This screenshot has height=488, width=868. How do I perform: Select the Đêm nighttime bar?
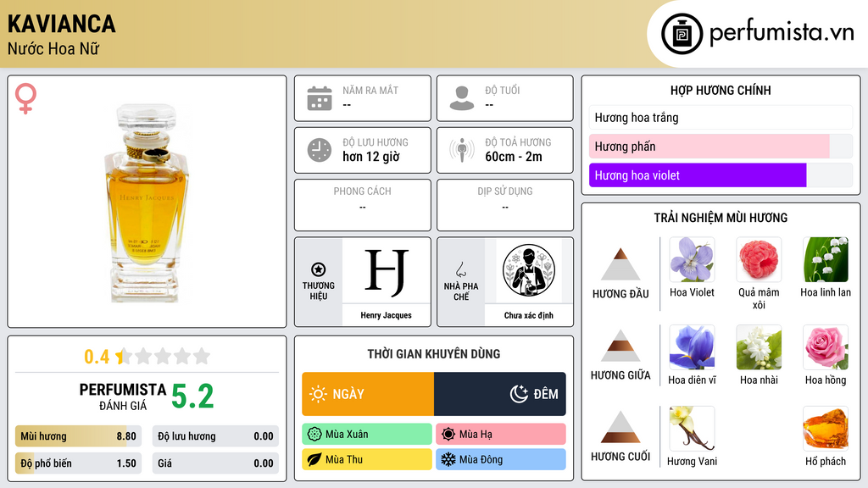500,394
